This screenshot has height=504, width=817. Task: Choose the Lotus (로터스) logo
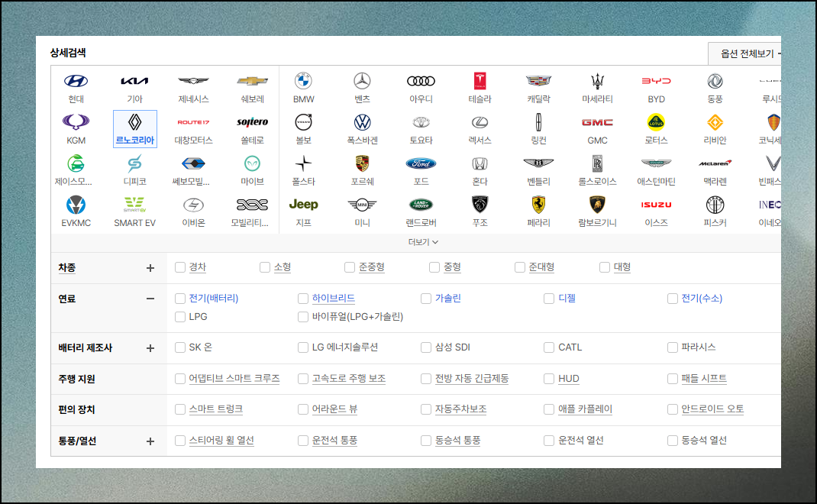pyautogui.click(x=656, y=122)
